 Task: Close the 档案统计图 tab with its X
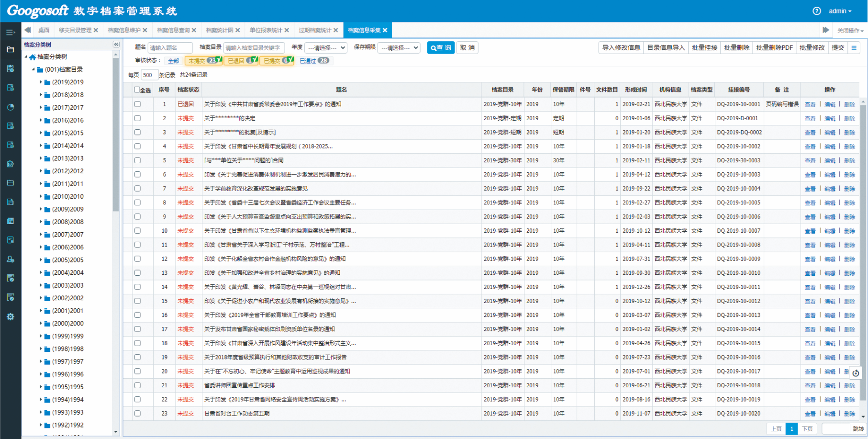pyautogui.click(x=238, y=30)
